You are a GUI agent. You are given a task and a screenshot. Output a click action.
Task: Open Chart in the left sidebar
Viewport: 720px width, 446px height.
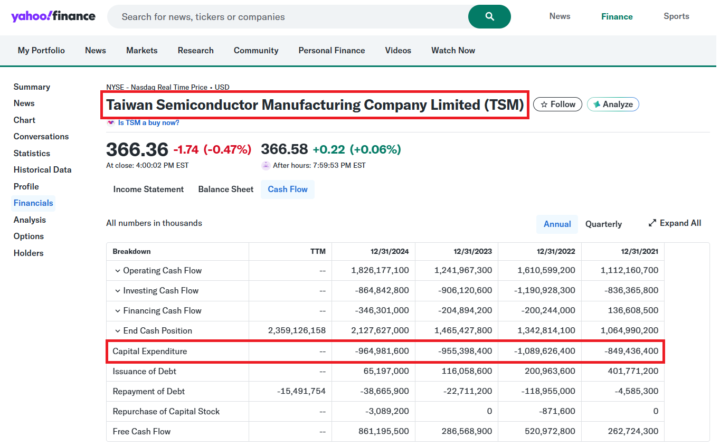click(24, 120)
